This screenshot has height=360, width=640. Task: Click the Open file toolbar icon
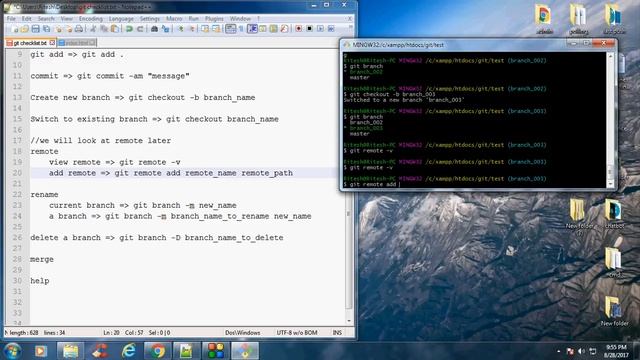(x=25, y=29)
